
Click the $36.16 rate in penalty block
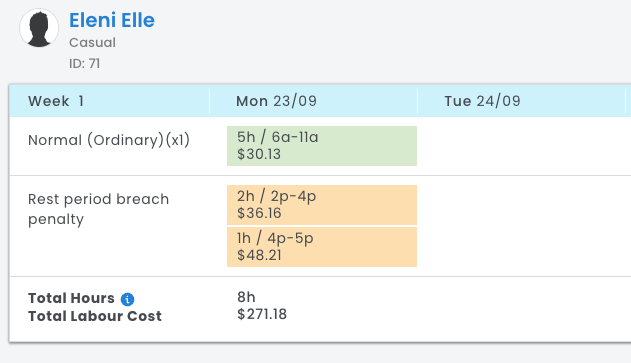click(x=259, y=213)
